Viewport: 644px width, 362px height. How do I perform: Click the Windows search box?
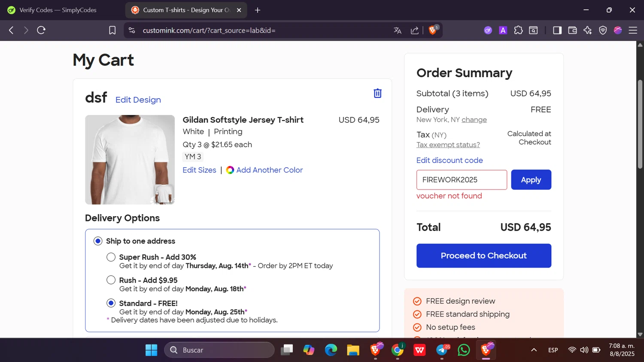pyautogui.click(x=219, y=350)
